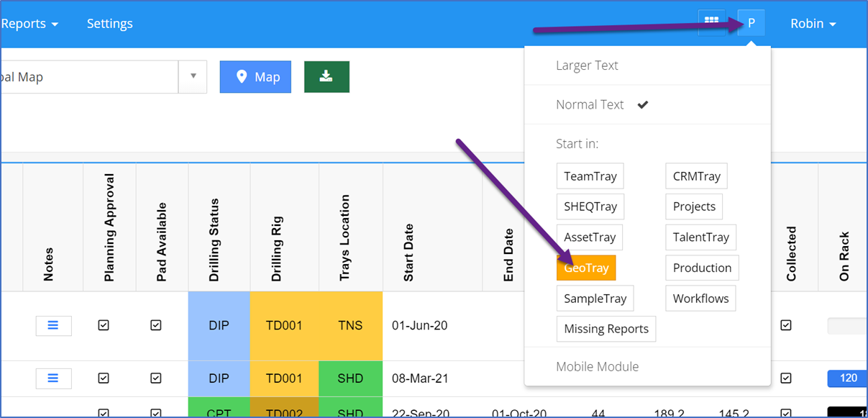The width and height of the screenshot is (868, 418).
Task: Click DIP status cell in 01-Jun-20 row
Action: pyautogui.click(x=219, y=326)
